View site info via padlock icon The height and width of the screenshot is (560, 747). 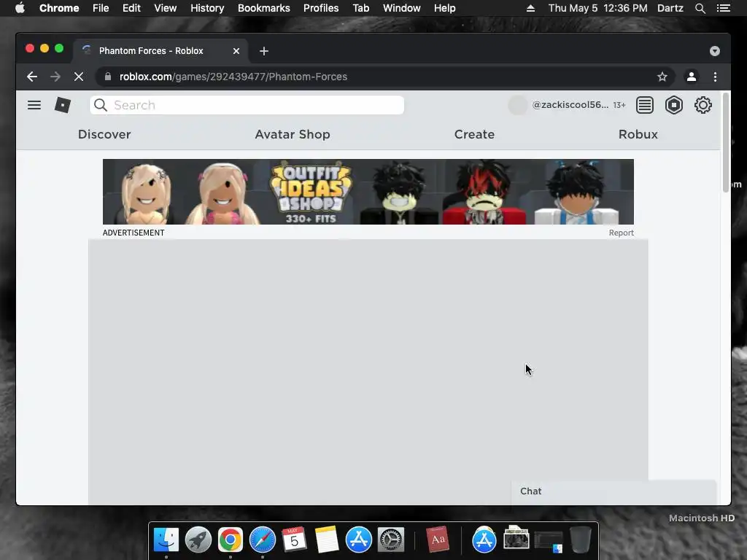108,77
